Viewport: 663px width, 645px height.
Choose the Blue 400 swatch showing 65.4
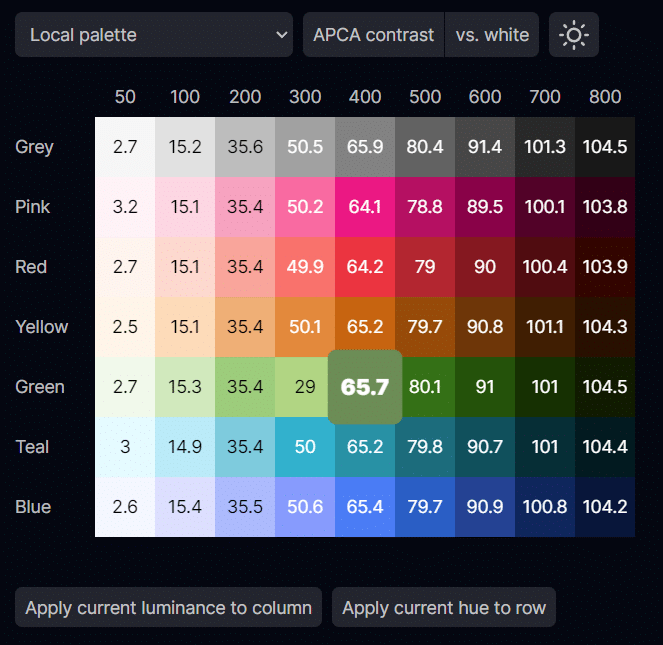tap(365, 507)
